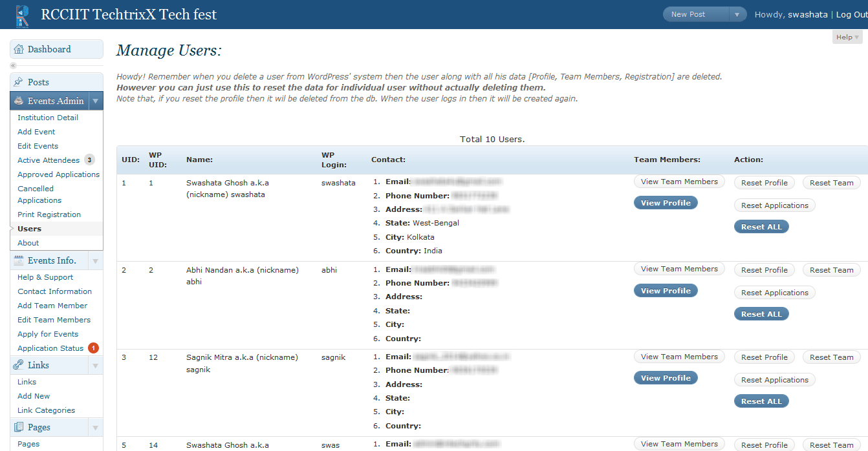868x451 pixels.
Task: Collapse the Events Admin menu arrow
Action: pos(95,101)
